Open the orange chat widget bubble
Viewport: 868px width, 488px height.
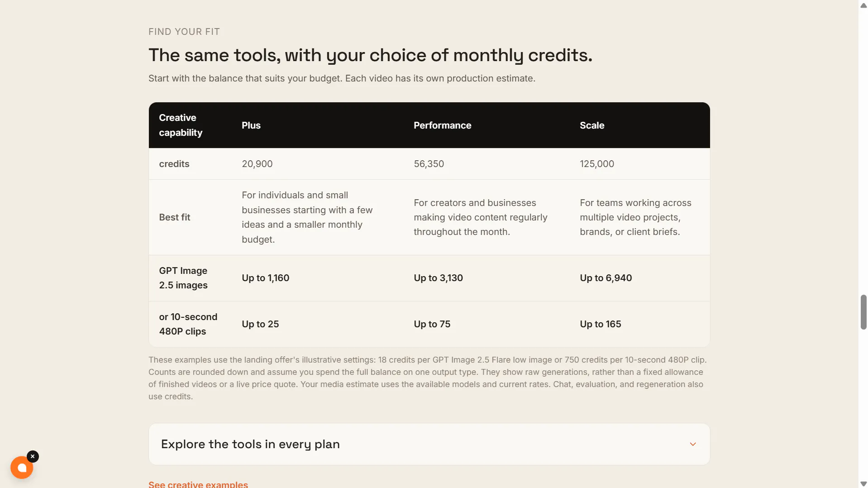pyautogui.click(x=22, y=468)
